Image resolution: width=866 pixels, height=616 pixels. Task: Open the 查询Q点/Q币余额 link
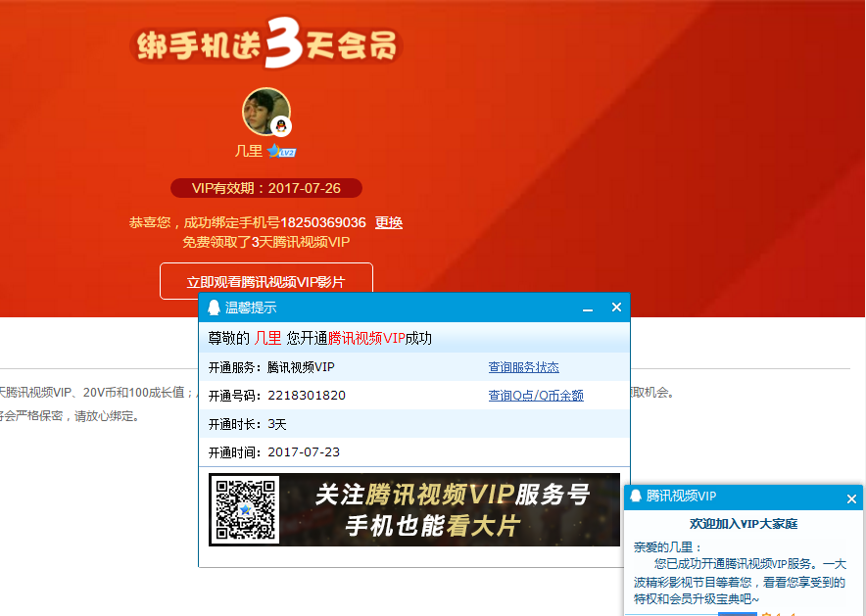[536, 396]
